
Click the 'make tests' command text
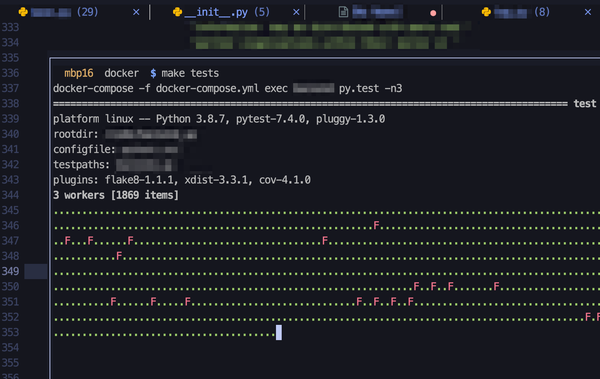pyautogui.click(x=190, y=73)
